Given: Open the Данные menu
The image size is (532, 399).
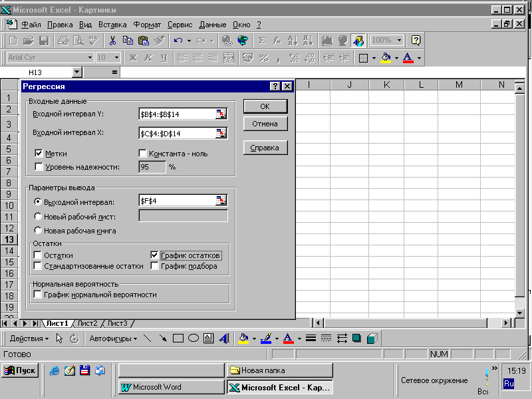Looking at the screenshot, I should pos(212,25).
